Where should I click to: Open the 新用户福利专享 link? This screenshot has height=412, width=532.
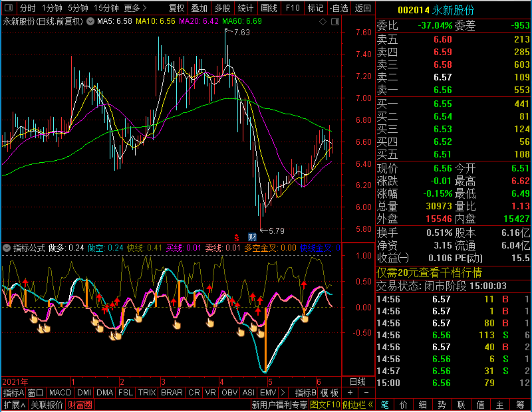coord(279,405)
